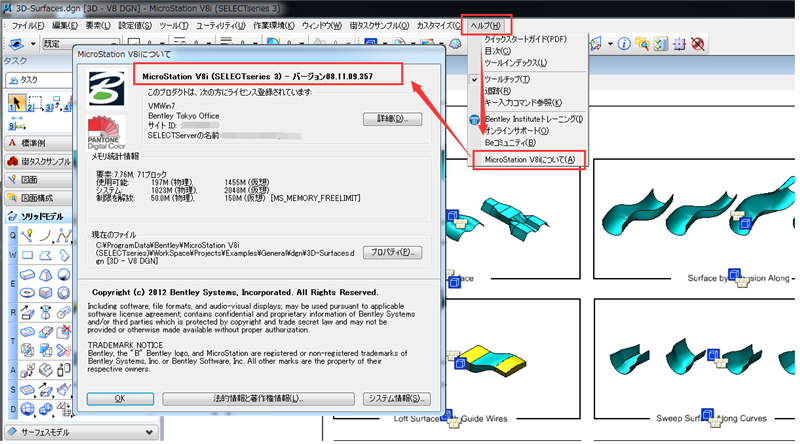Click the 法的情報と著作権情報(L) button

(258, 399)
